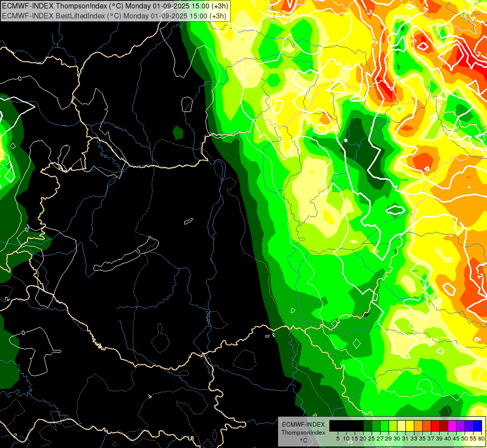Click the legend tick label '37'
This screenshot has width=487, height=448.
tap(431, 439)
